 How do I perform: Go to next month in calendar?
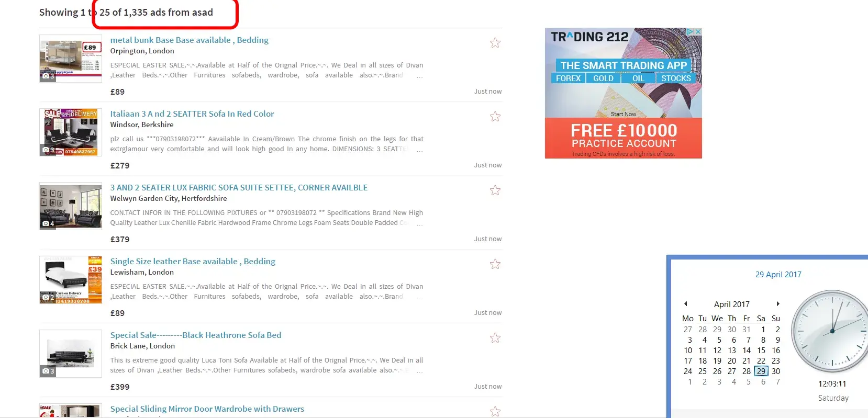tap(778, 304)
